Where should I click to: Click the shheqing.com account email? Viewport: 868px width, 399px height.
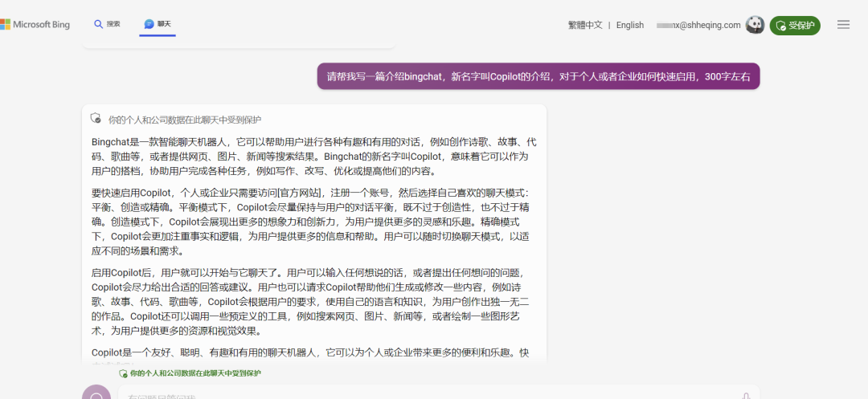pyautogui.click(x=698, y=25)
